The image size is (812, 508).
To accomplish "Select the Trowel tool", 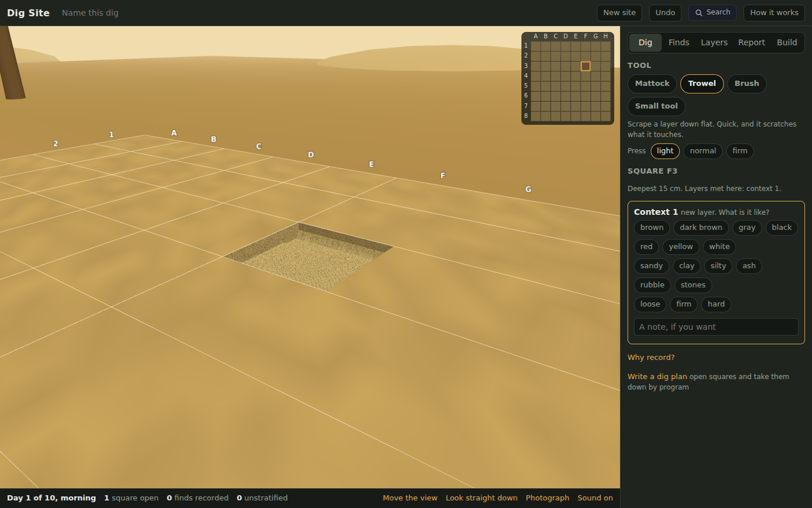I will pyautogui.click(x=702, y=84).
